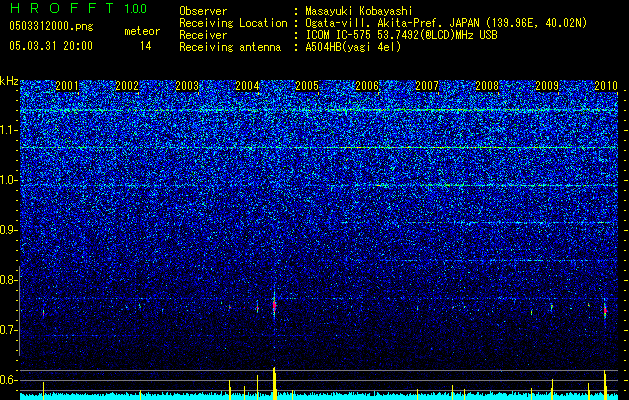Click the 2009 time marker
Screen dimensions: 629x400
pos(548,85)
